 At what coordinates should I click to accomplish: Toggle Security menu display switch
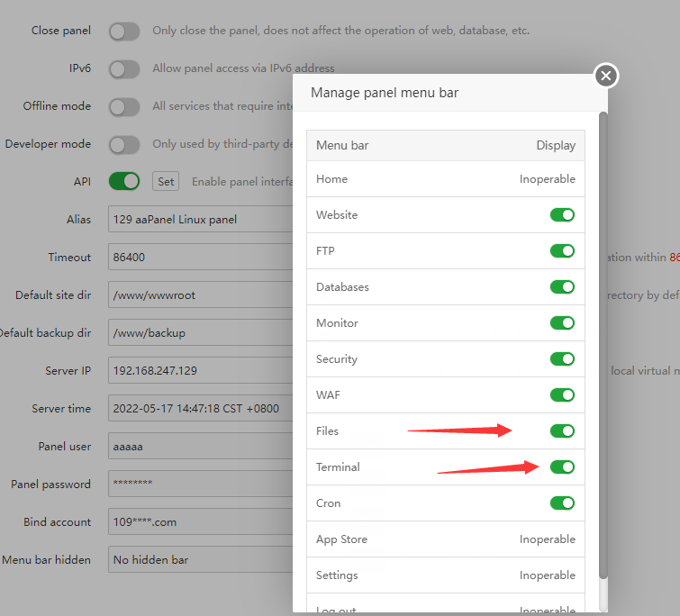coord(562,359)
